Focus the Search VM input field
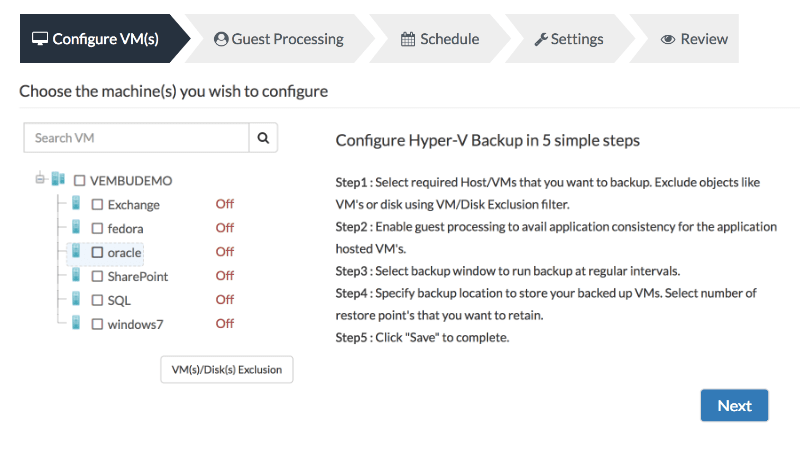The height and width of the screenshot is (450, 800). click(x=136, y=138)
